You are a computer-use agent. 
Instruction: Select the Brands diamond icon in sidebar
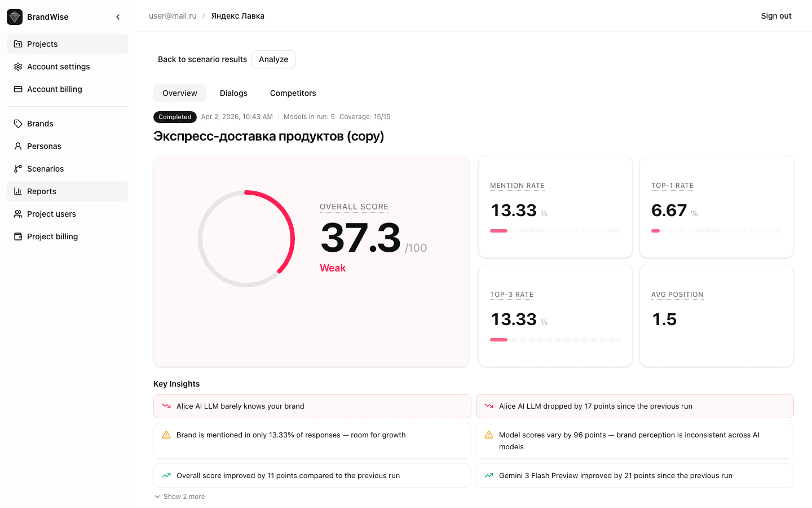tap(17, 123)
